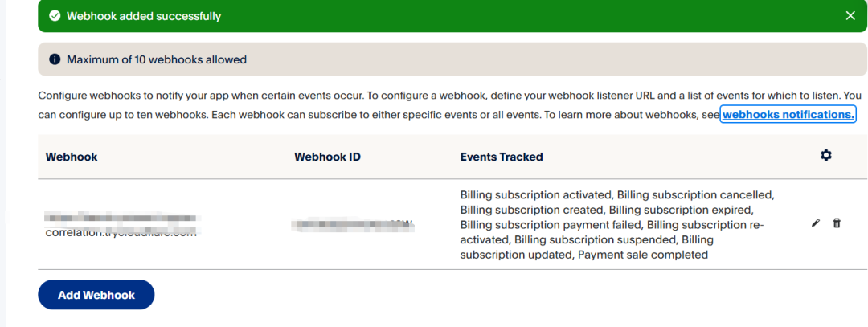868x327 pixels.
Task: Click the 'Maximum of 10 webhooks allowed' notice
Action: point(157,59)
